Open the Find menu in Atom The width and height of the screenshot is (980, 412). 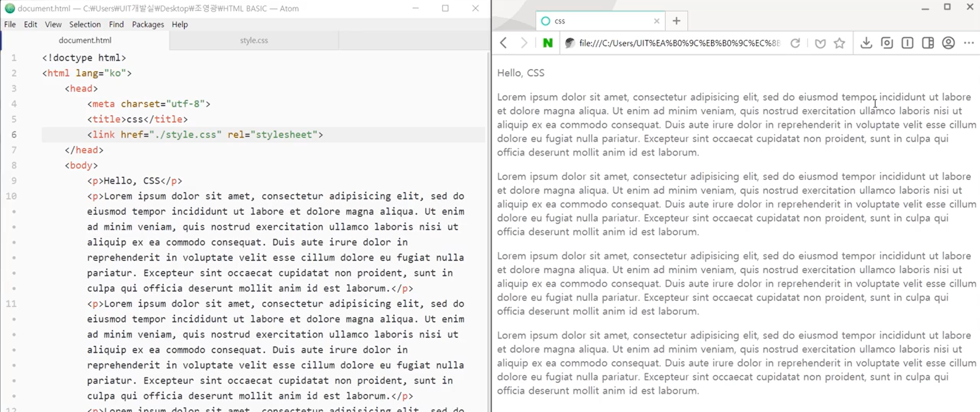pyautogui.click(x=116, y=24)
